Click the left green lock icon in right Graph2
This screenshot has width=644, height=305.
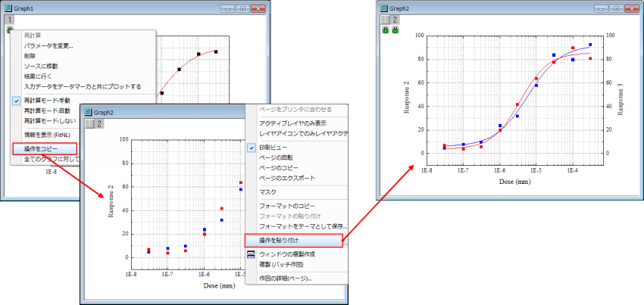pyautogui.click(x=386, y=30)
